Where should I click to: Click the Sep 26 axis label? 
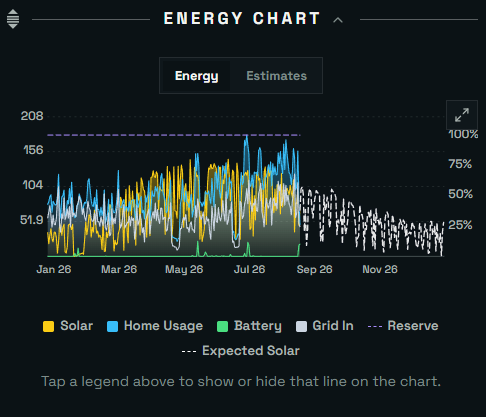click(314, 269)
